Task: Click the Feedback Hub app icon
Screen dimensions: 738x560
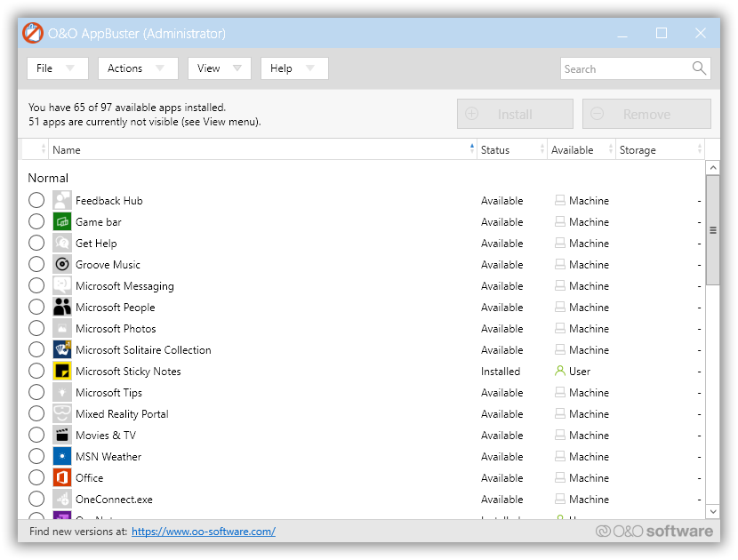Action: [61, 201]
